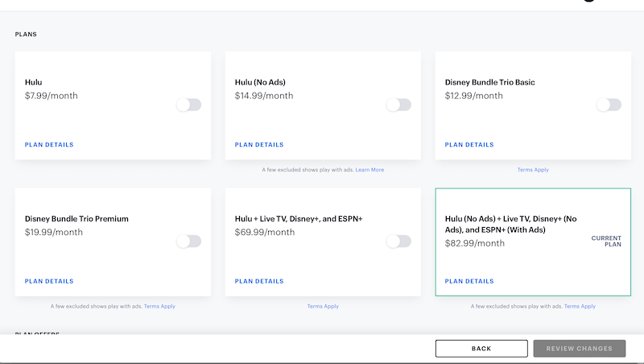Click the PLANS section heading
This screenshot has height=364, width=644.
click(26, 34)
